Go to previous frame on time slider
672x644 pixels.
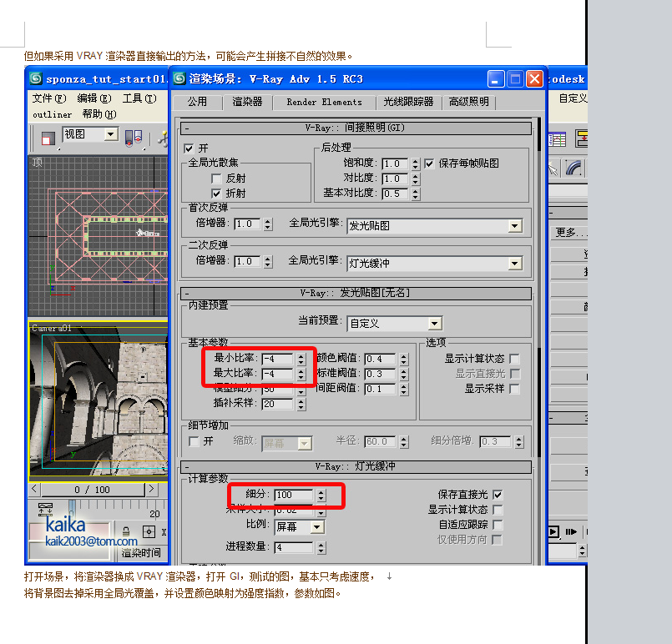34,489
